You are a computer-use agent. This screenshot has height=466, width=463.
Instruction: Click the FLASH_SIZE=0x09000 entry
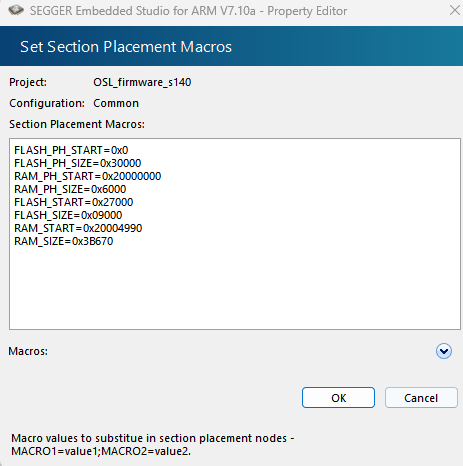tap(68, 215)
